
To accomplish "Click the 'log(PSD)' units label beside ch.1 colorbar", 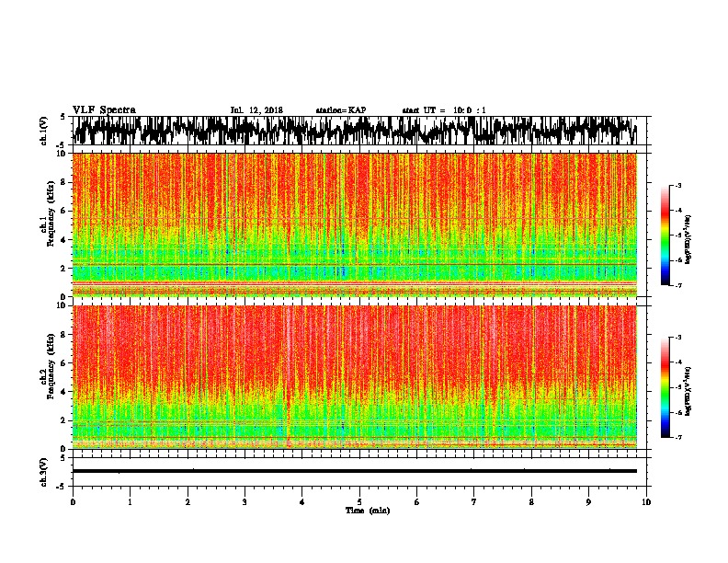I will (x=688, y=240).
